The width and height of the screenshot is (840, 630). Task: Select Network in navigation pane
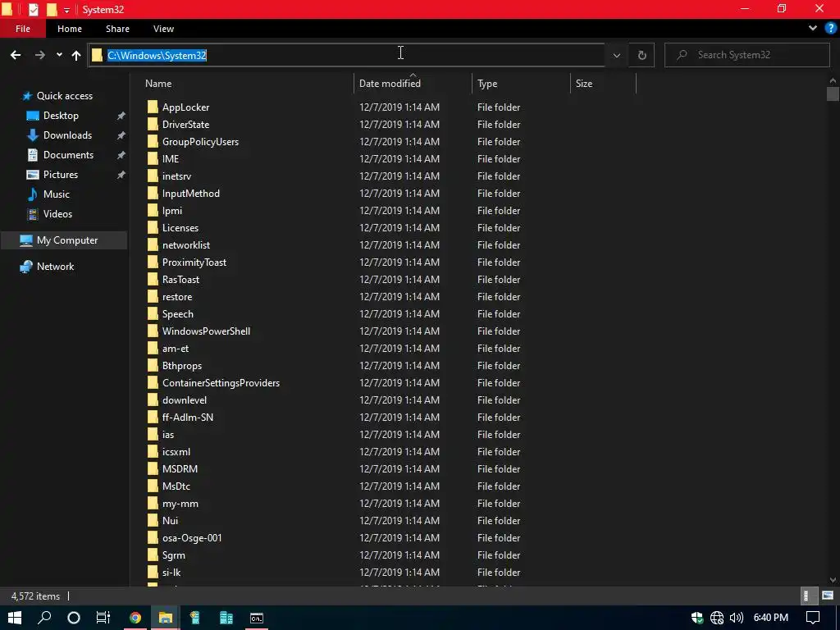click(55, 267)
